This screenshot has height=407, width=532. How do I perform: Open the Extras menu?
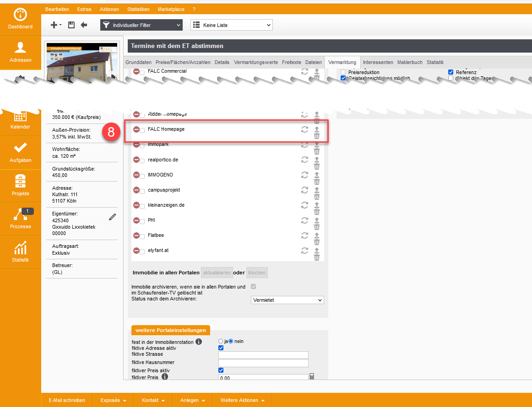click(84, 9)
